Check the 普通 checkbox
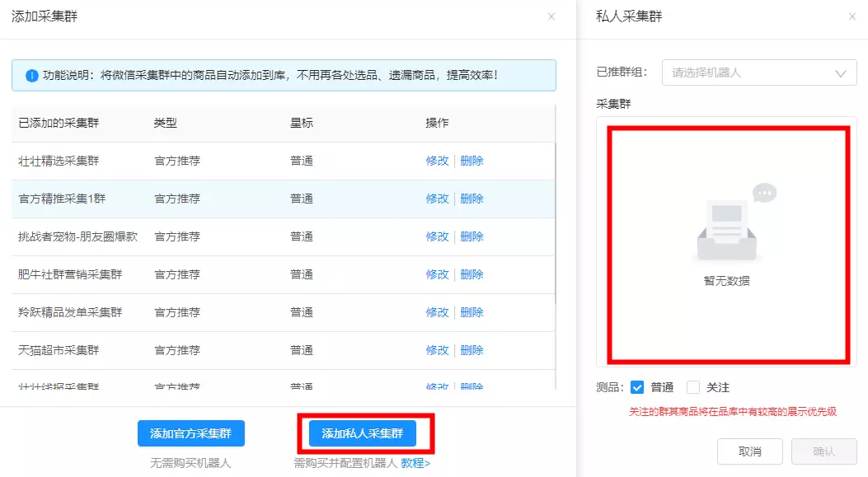 click(x=636, y=387)
